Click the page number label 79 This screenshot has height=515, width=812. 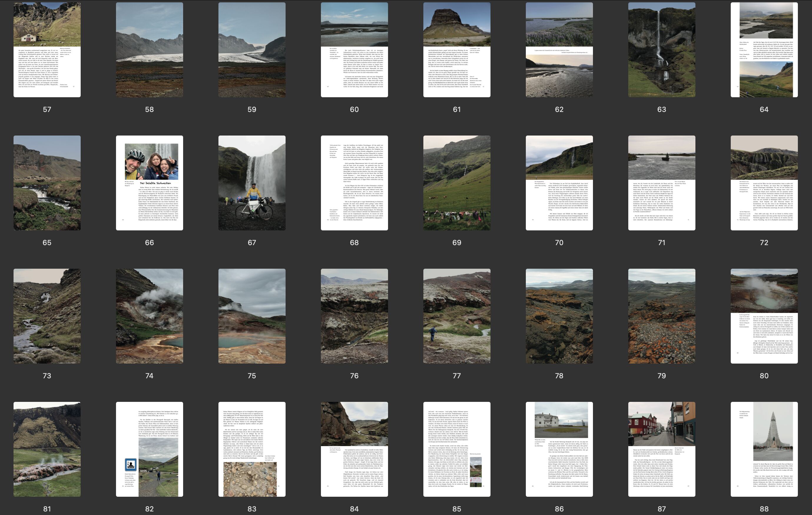[662, 376]
